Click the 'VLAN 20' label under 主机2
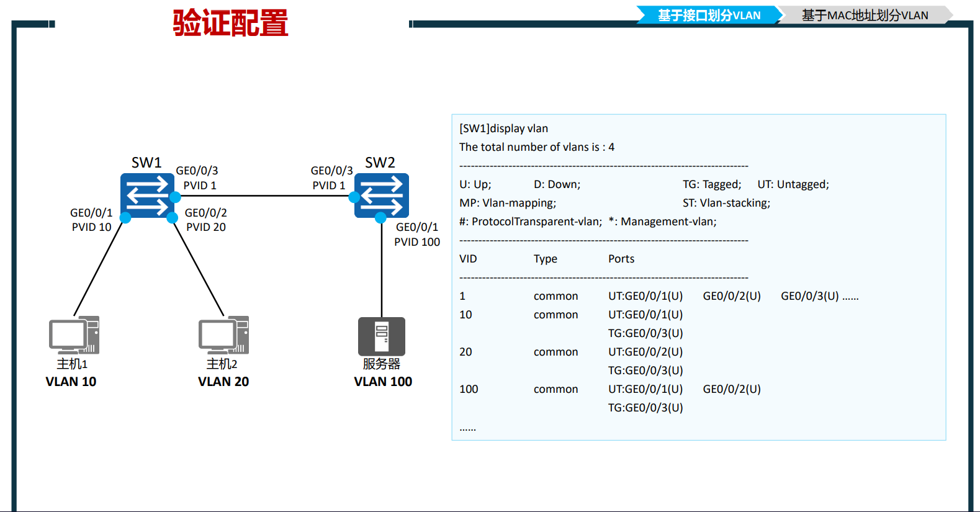Image resolution: width=980 pixels, height=512 pixels. coord(223,382)
